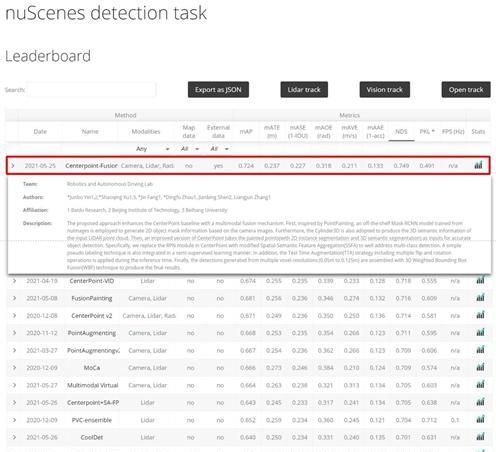The width and height of the screenshot is (496, 452).
Task: Click the Centerpoint+SA-FP method name
Action: (93, 403)
